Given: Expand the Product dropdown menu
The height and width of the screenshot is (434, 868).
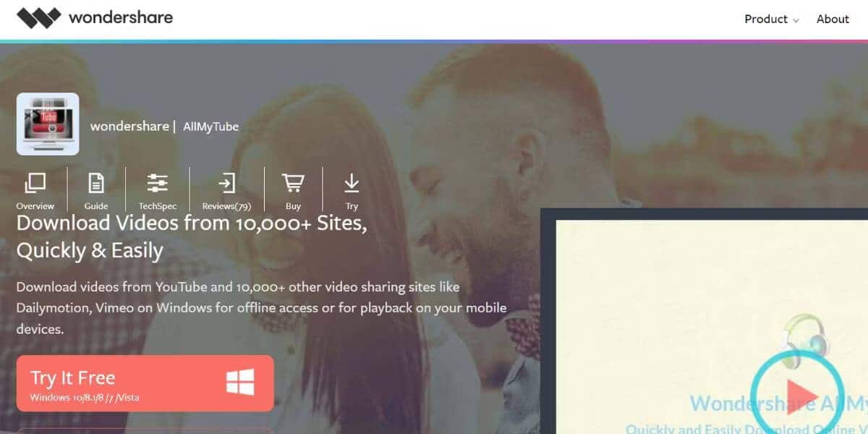Looking at the screenshot, I should tap(772, 19).
